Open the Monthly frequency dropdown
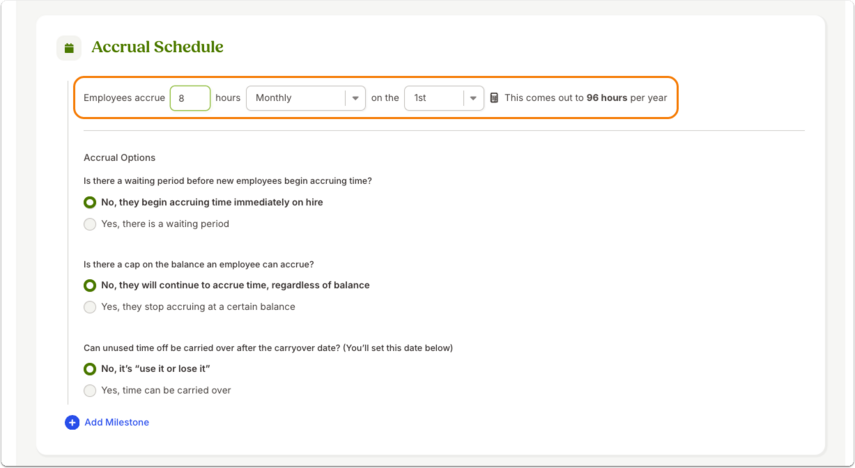The height and width of the screenshot is (468, 855). coord(305,98)
